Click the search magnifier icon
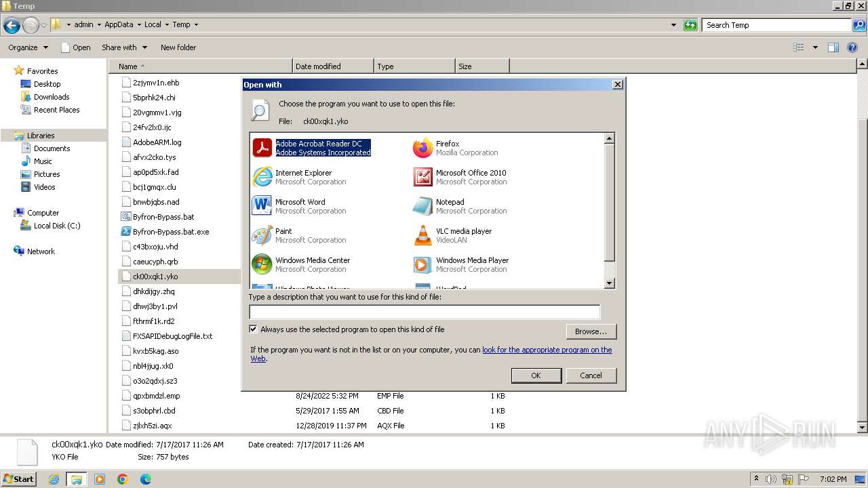868x488 pixels. (860, 25)
